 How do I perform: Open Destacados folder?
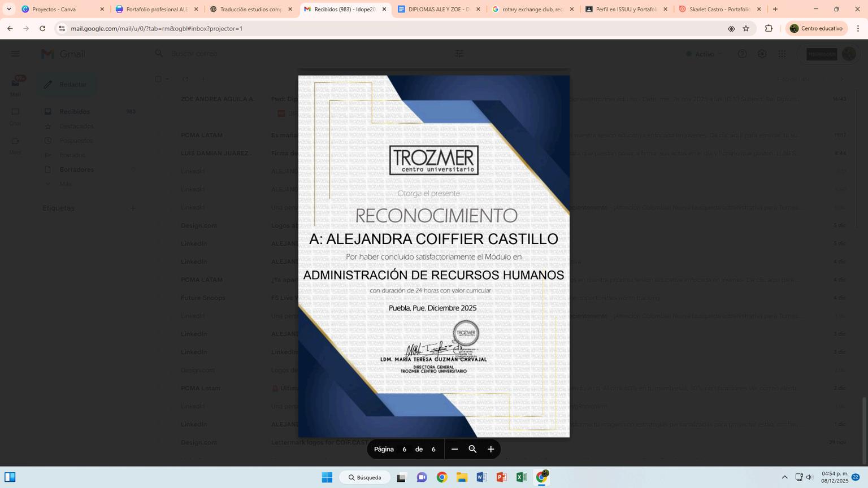pyautogui.click(x=90, y=126)
